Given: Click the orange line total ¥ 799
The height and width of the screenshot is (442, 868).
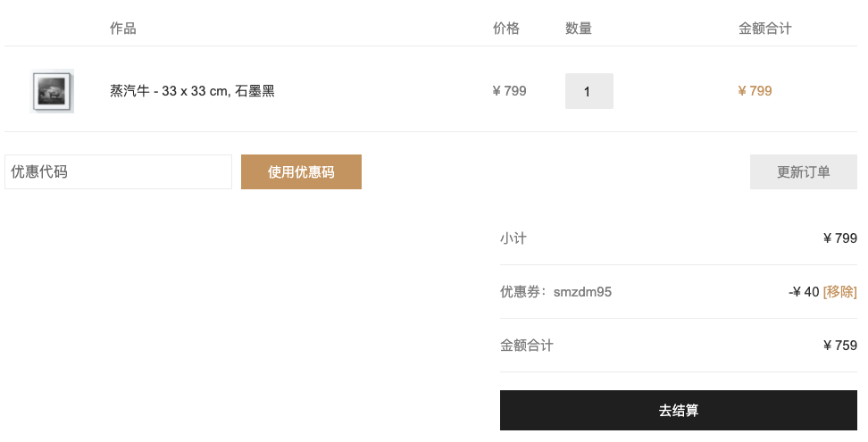Looking at the screenshot, I should pyautogui.click(x=755, y=91).
